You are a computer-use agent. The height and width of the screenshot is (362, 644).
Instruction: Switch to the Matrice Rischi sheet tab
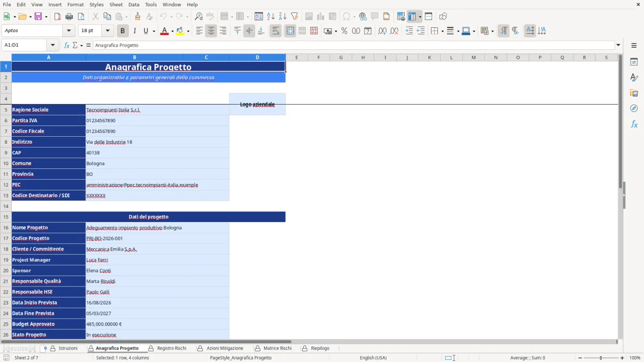click(277, 348)
